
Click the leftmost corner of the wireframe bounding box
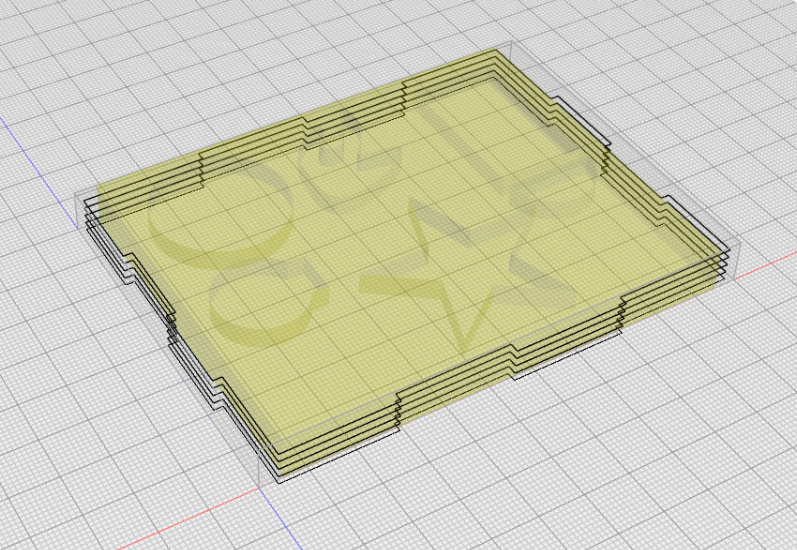click(x=75, y=195)
